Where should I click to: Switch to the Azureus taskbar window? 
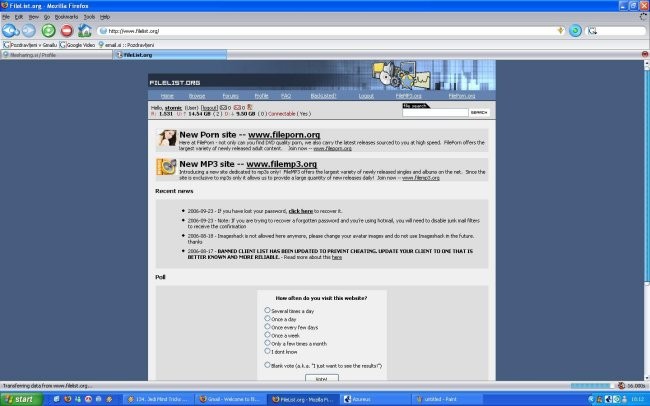[x=375, y=399]
